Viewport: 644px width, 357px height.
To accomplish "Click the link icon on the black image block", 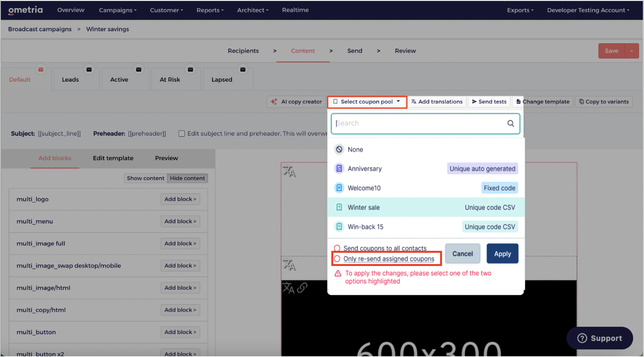I will click(x=302, y=288).
